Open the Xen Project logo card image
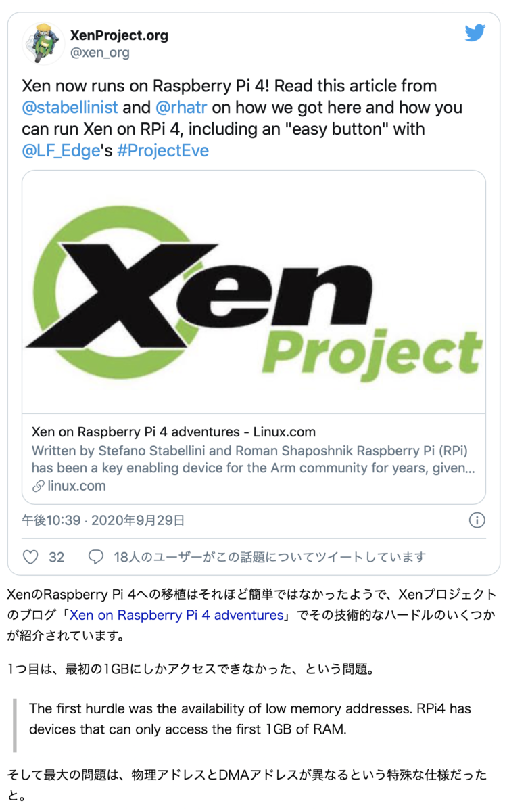 pyautogui.click(x=254, y=292)
